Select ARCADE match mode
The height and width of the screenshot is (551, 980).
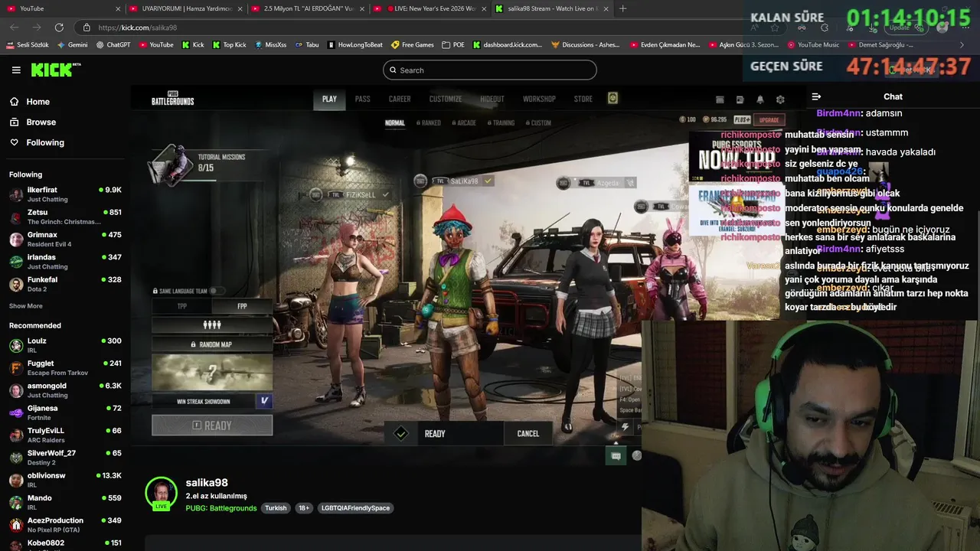pyautogui.click(x=464, y=122)
